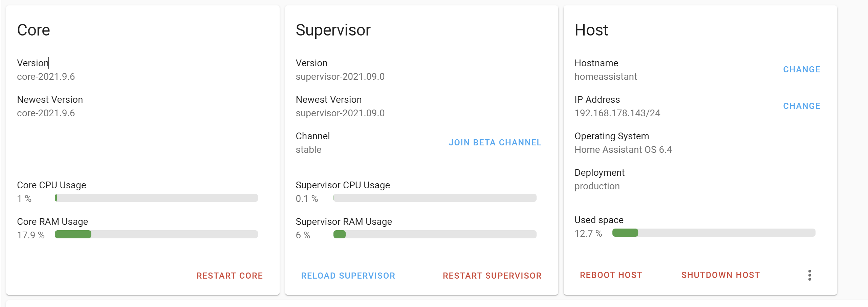
Task: Click Reload Supervisor
Action: pos(348,276)
